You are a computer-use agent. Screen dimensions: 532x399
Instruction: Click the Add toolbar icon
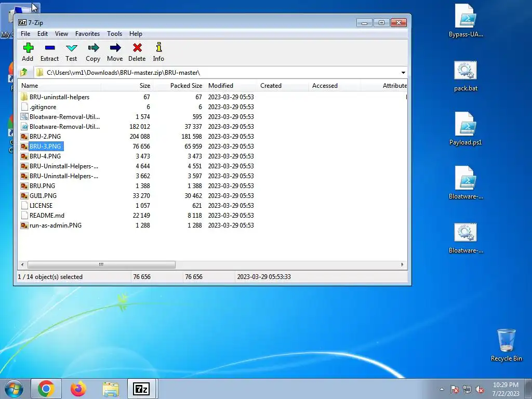[x=28, y=48]
